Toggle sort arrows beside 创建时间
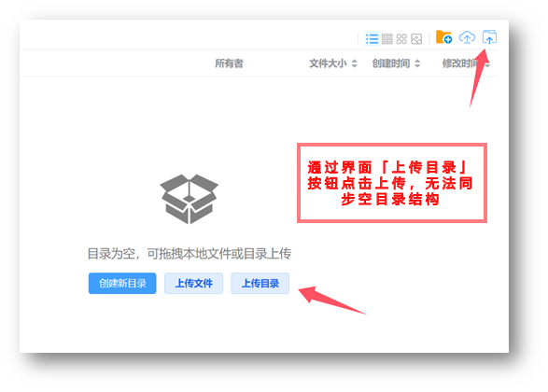The height and width of the screenshot is (392, 548). pos(417,63)
